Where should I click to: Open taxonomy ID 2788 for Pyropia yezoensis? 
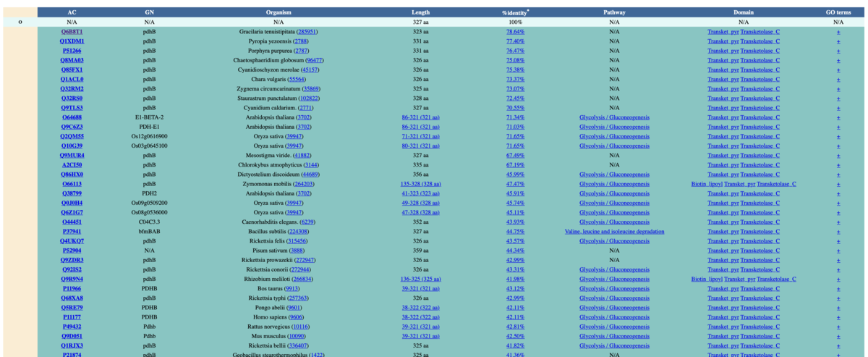click(301, 41)
